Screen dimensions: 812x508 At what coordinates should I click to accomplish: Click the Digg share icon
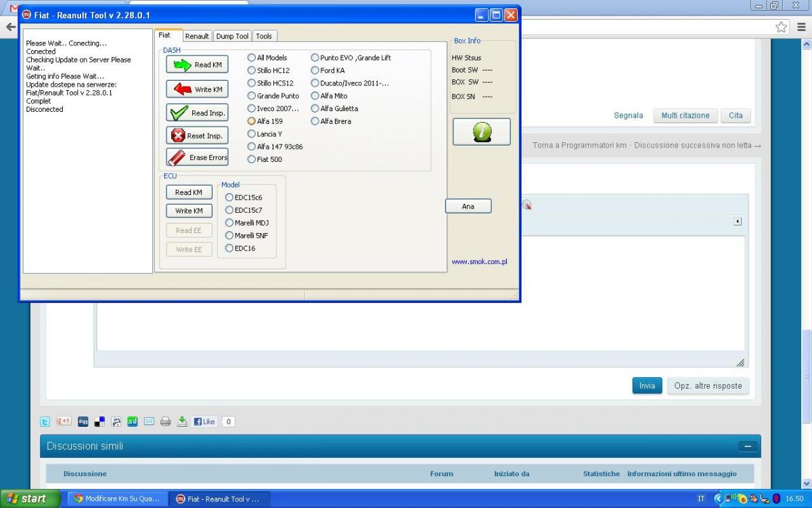pyautogui.click(x=83, y=421)
